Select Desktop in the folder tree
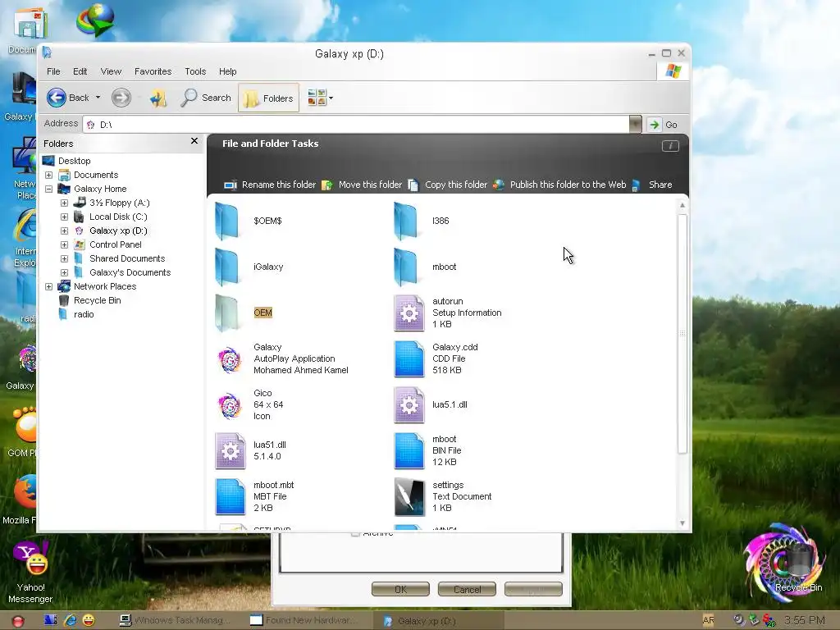Viewport: 840px width, 630px height. click(x=75, y=161)
